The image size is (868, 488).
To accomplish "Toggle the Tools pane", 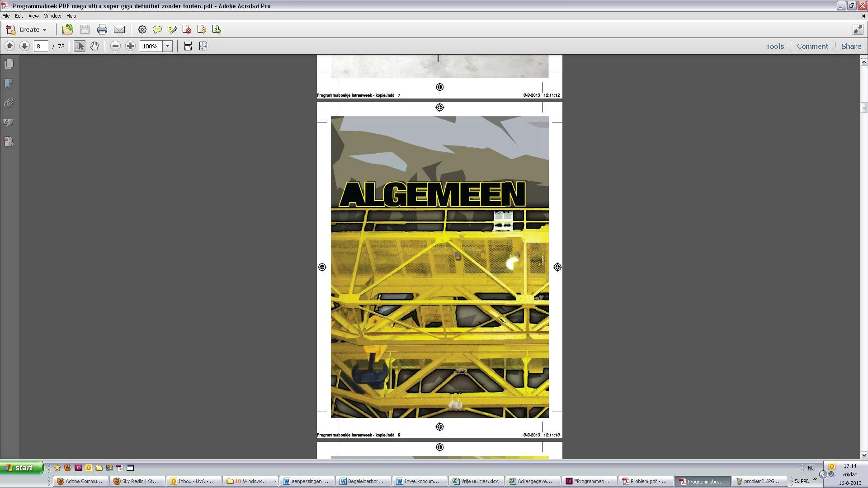I will pos(774,46).
